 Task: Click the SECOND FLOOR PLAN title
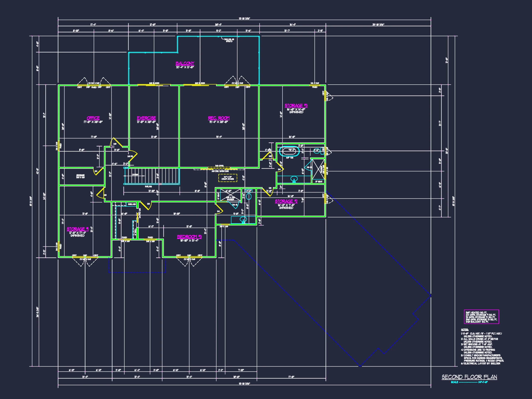pos(469,377)
